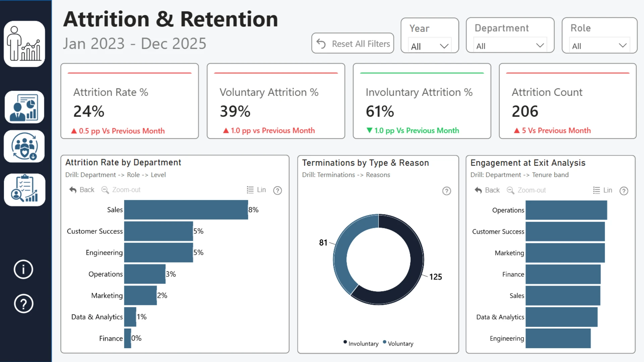Click the 'Drill: Terminations -> Reasons' subtitle
Image resolution: width=644 pixels, height=362 pixels.
pos(346,175)
